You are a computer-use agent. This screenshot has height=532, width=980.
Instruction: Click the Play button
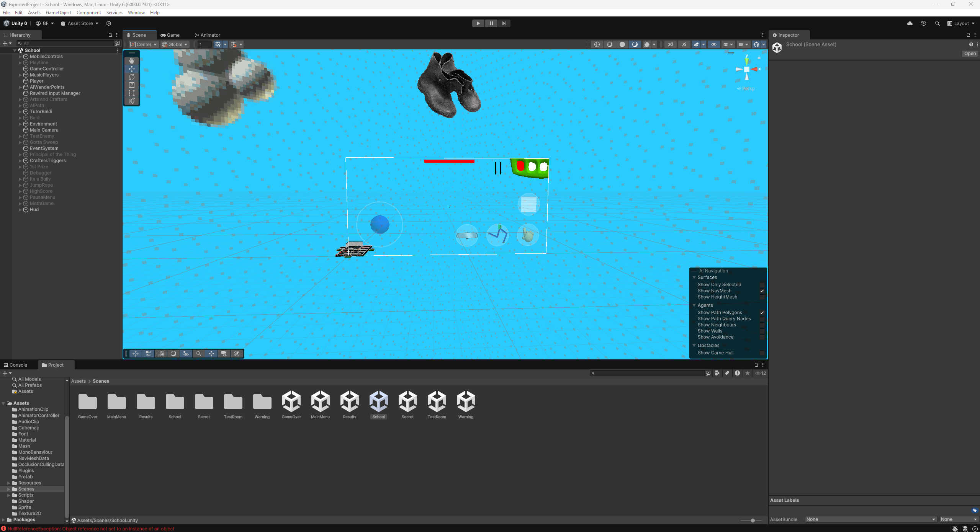coord(478,23)
